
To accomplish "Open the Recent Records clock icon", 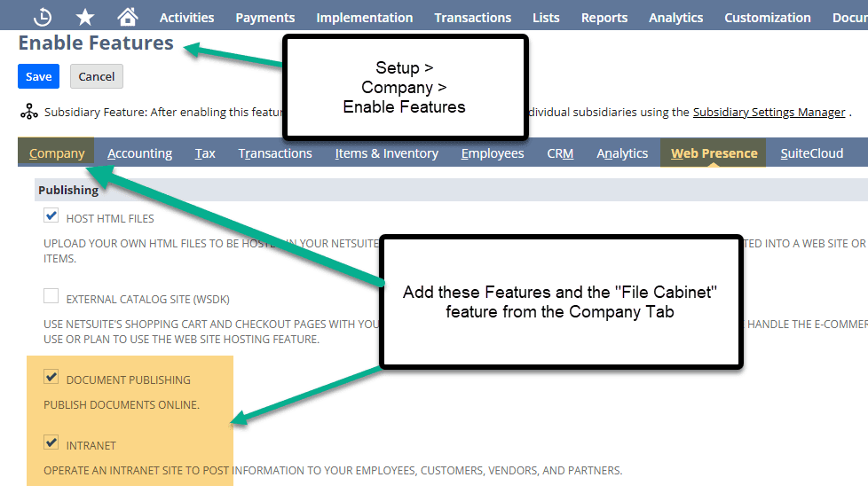I will [42, 17].
